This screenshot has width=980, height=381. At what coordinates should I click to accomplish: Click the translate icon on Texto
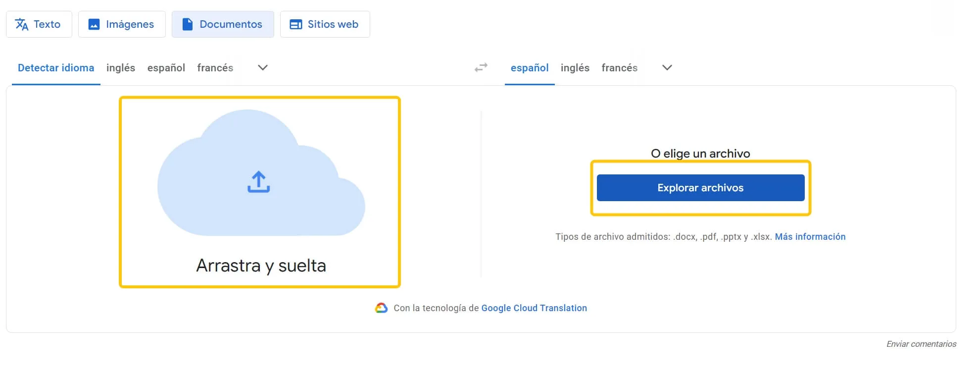pyautogui.click(x=22, y=24)
